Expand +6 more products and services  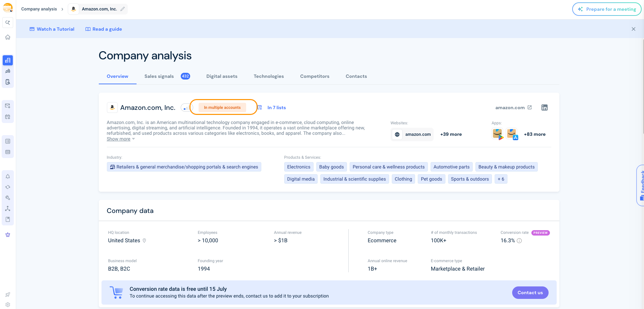[x=501, y=179]
